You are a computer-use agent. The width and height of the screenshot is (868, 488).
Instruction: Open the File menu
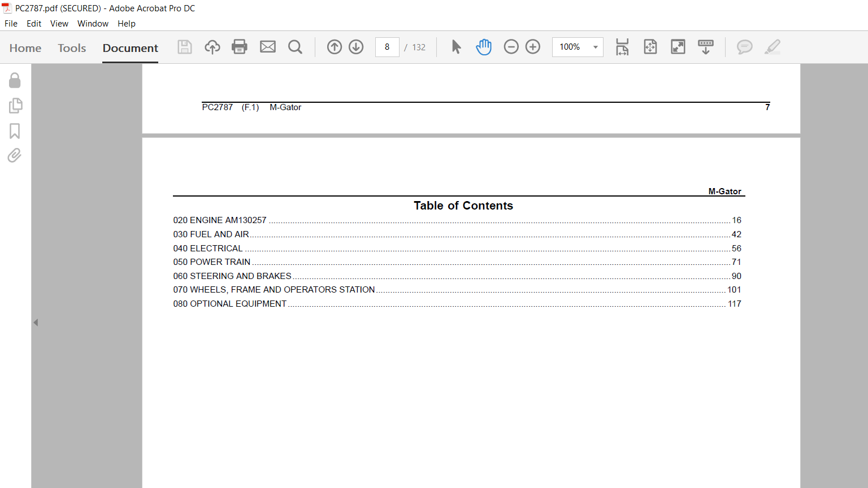pyautogui.click(x=11, y=24)
